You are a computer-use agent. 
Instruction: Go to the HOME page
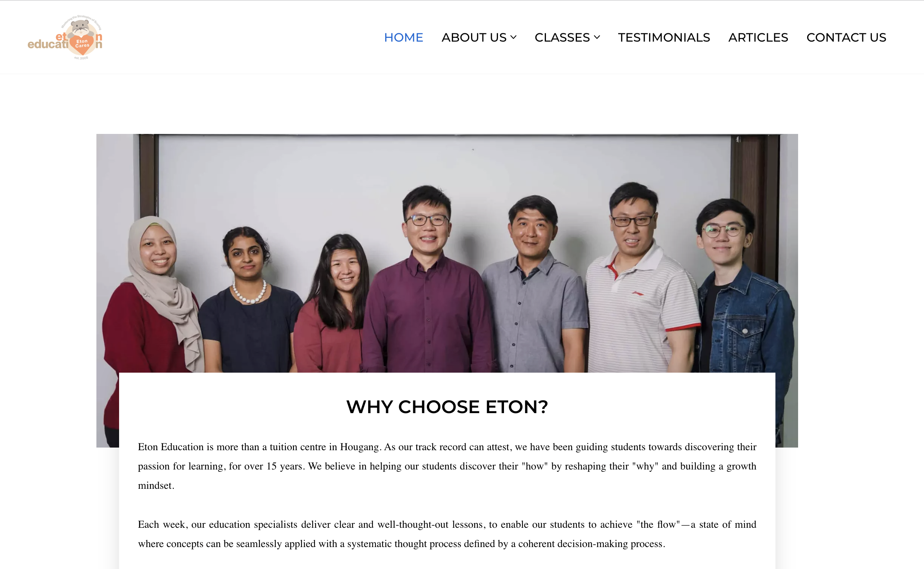coord(403,37)
